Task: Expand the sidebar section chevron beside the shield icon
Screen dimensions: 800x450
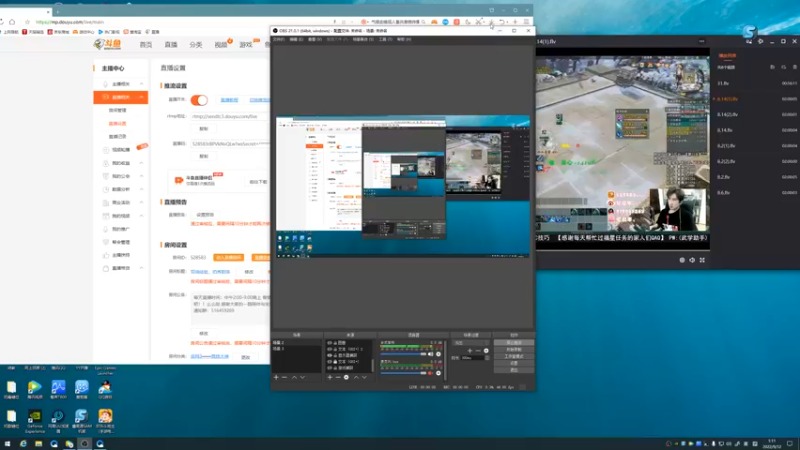Action: point(141,176)
